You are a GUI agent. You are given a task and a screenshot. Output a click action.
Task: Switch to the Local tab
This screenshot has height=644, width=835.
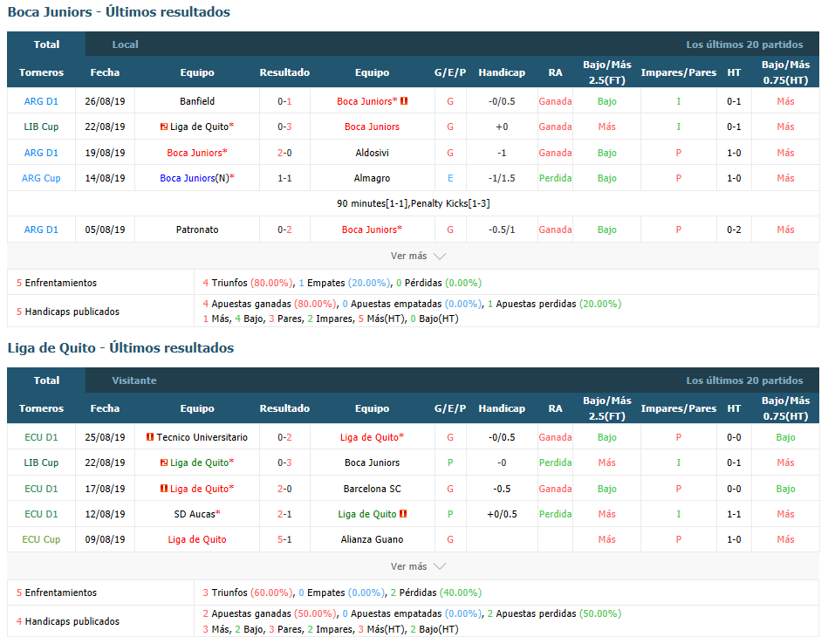tap(125, 45)
